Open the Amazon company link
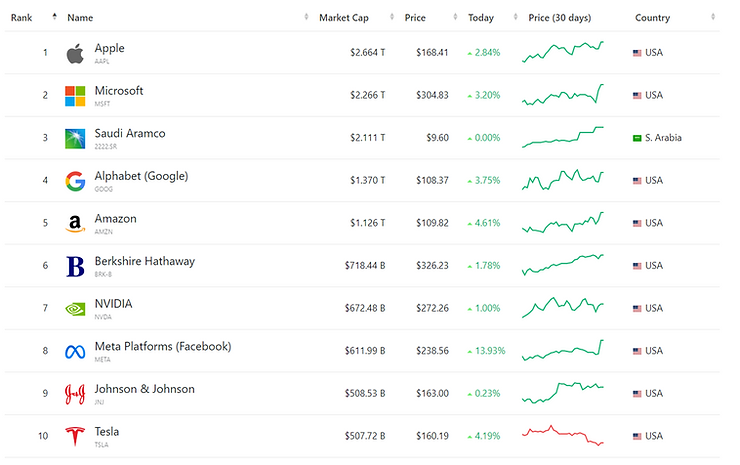The width and height of the screenshot is (740, 465). coord(116,219)
